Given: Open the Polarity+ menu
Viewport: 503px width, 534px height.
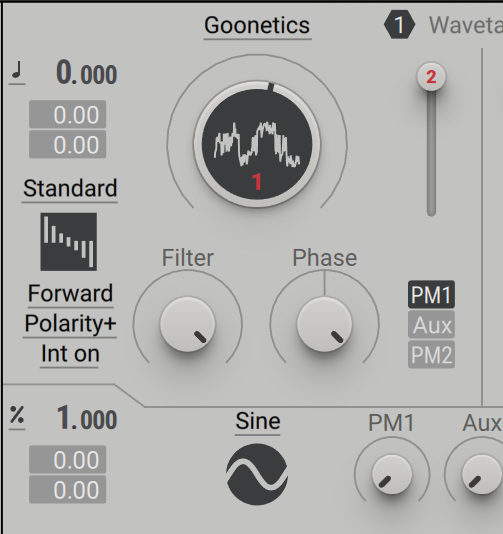Looking at the screenshot, I should click(70, 324).
